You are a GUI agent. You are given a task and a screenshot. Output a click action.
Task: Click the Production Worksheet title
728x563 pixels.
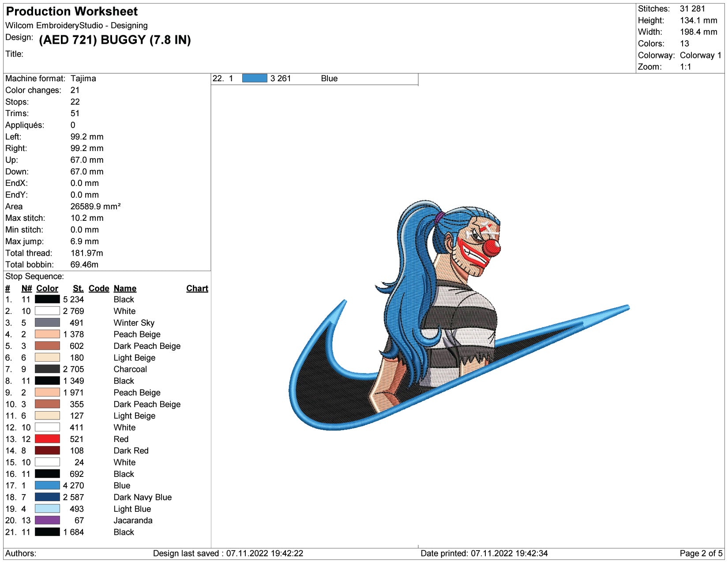[71, 11]
